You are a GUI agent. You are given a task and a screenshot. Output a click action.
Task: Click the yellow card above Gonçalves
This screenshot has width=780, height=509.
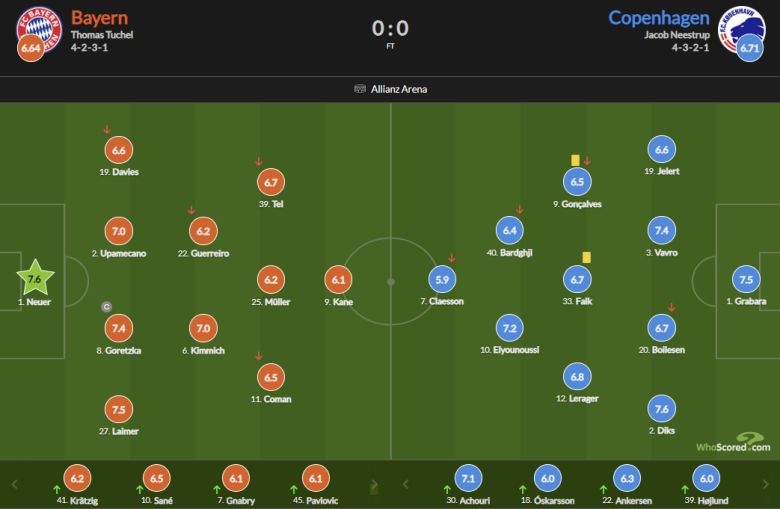coord(575,160)
